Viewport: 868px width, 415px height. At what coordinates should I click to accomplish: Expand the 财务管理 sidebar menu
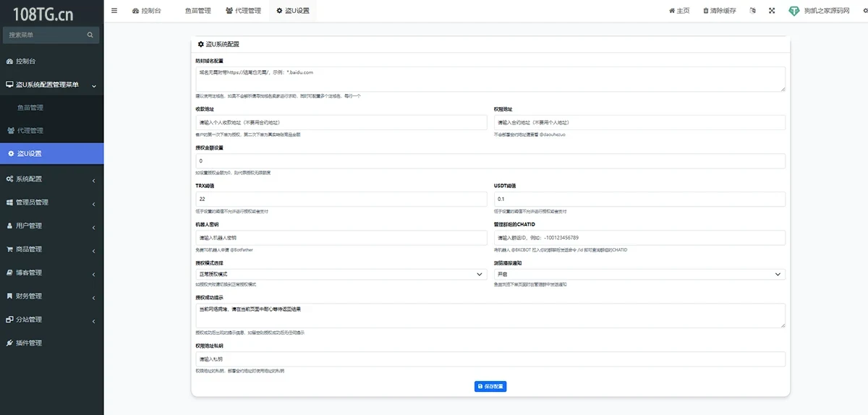coord(51,296)
